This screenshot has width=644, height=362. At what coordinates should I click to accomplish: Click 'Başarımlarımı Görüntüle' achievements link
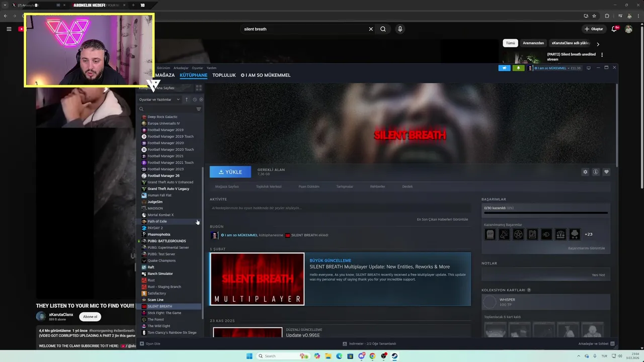pyautogui.click(x=587, y=248)
